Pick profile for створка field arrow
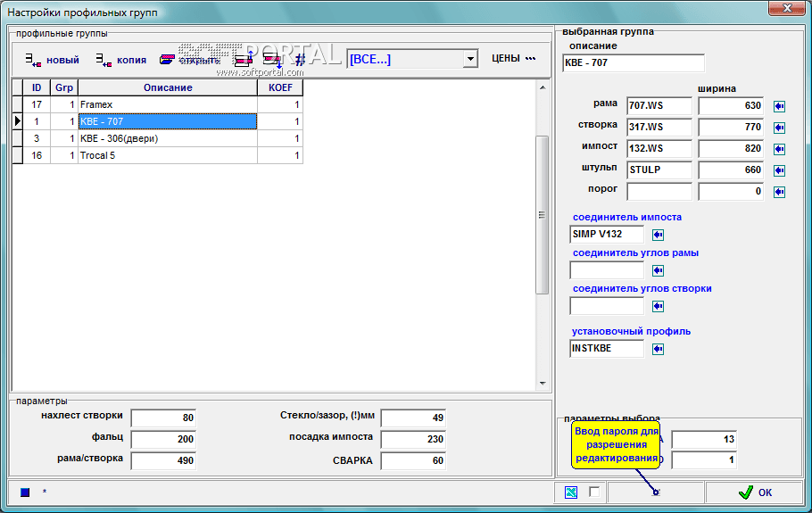This screenshot has width=812, height=513. click(x=779, y=128)
